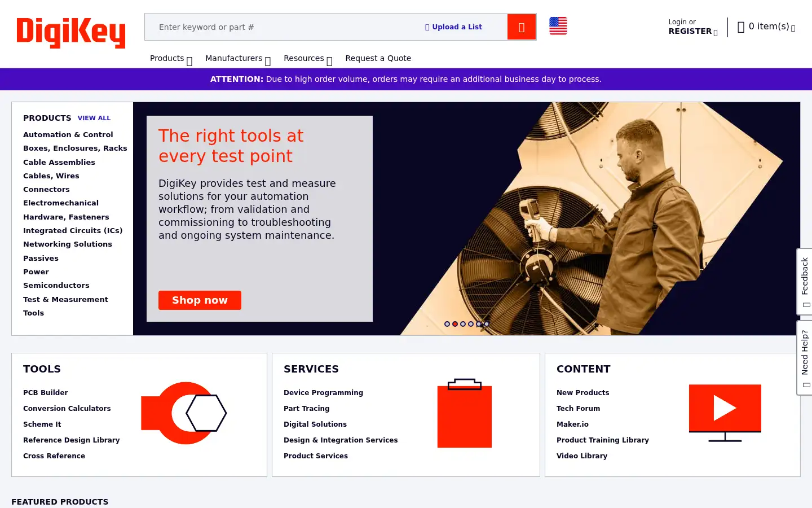Click the red clipboard Services graphic
Image resolution: width=812 pixels, height=508 pixels.
pos(465,413)
